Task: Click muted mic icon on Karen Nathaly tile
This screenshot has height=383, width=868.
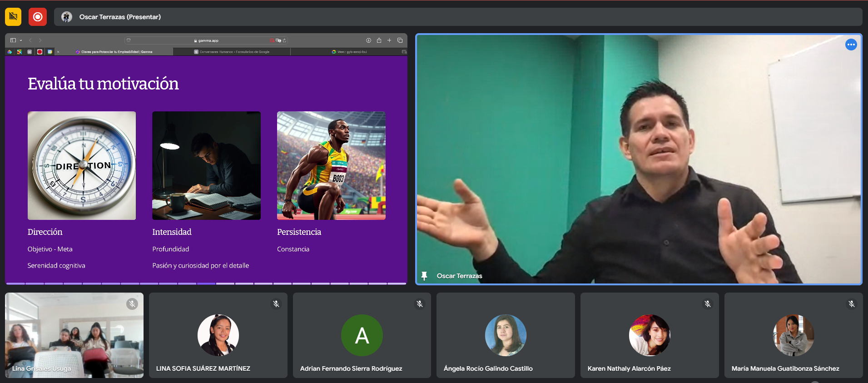Action: pyautogui.click(x=707, y=304)
